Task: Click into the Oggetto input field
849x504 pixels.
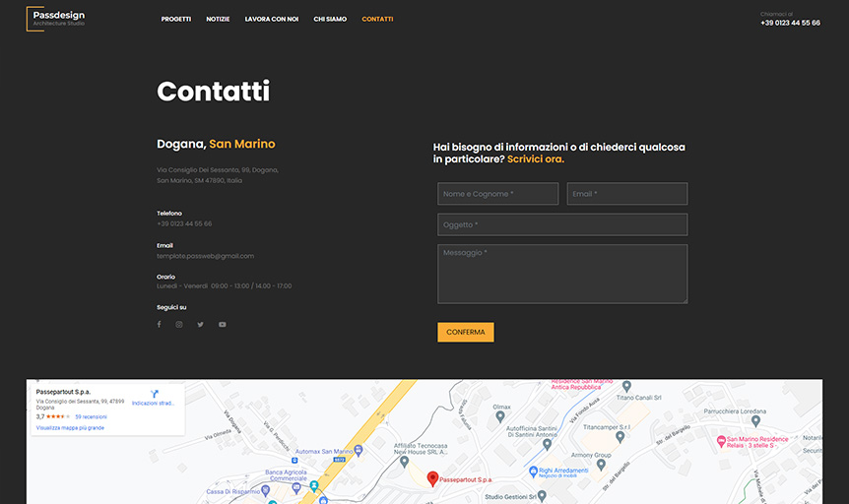Action: click(562, 224)
